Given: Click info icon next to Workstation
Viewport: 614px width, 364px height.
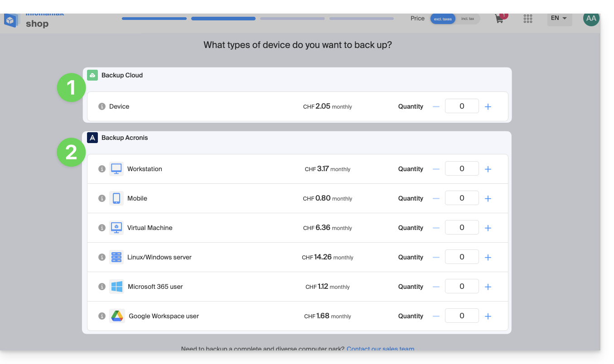Looking at the screenshot, I should click(102, 169).
